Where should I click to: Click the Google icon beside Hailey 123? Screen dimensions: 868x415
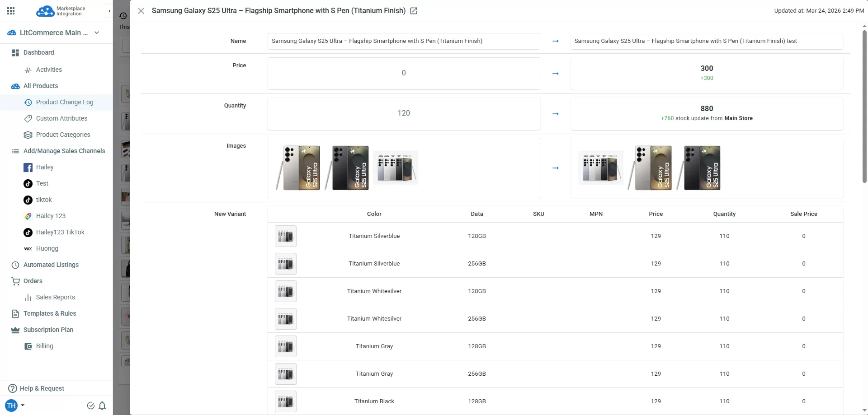coord(28,216)
